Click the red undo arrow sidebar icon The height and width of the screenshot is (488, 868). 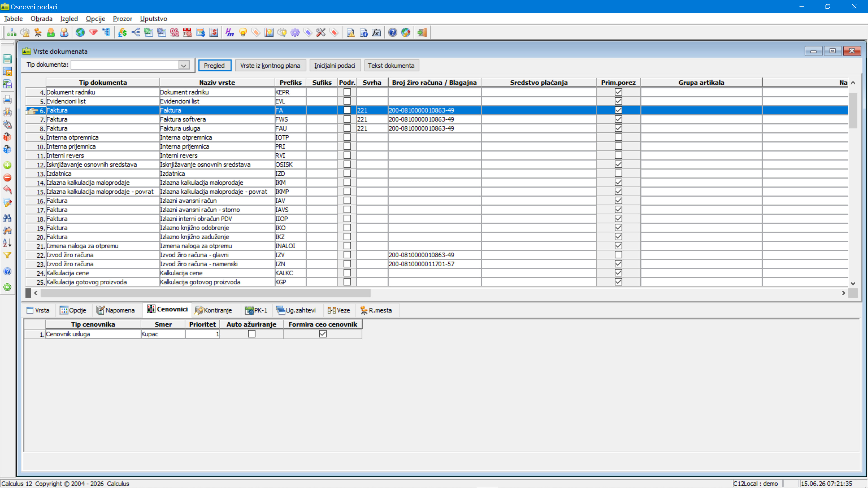pyautogui.click(x=7, y=190)
